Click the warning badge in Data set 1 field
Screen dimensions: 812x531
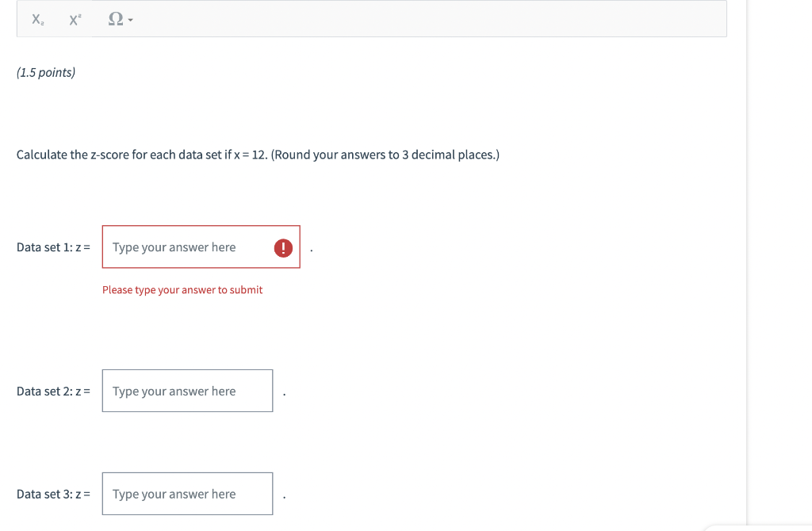pos(283,248)
